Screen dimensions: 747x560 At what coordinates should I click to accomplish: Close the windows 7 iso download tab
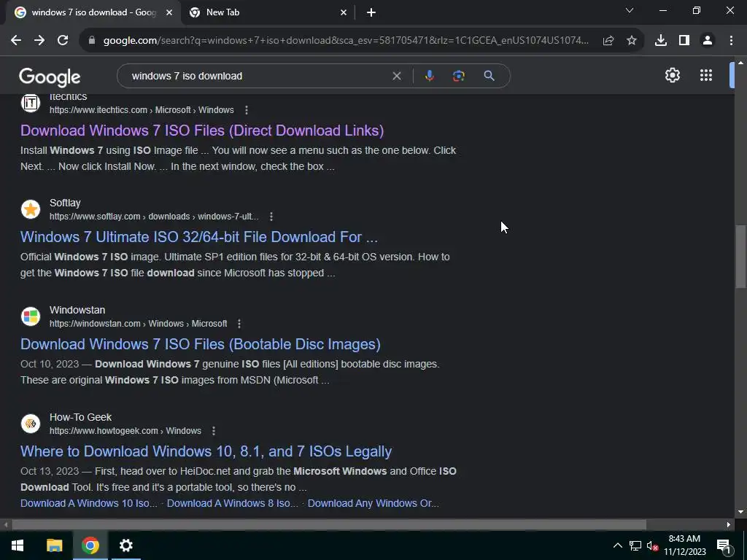169,13
